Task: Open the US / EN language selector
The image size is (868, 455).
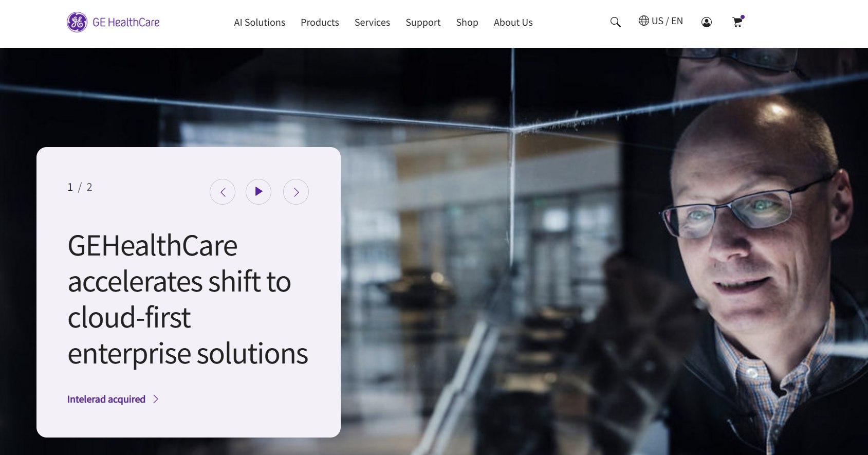Action: pos(667,21)
